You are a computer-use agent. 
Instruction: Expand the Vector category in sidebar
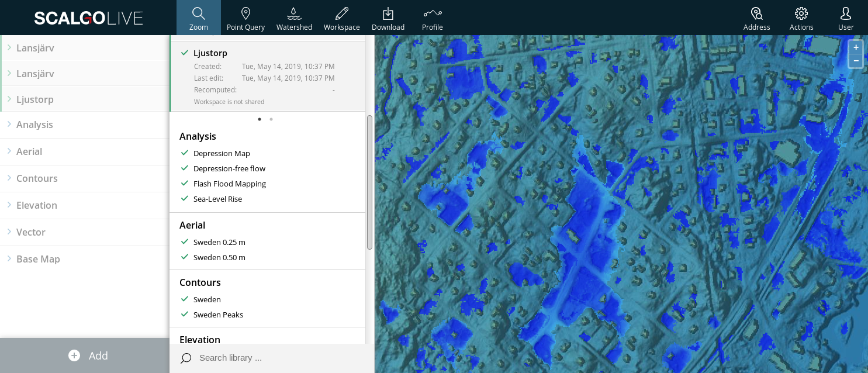85,232
